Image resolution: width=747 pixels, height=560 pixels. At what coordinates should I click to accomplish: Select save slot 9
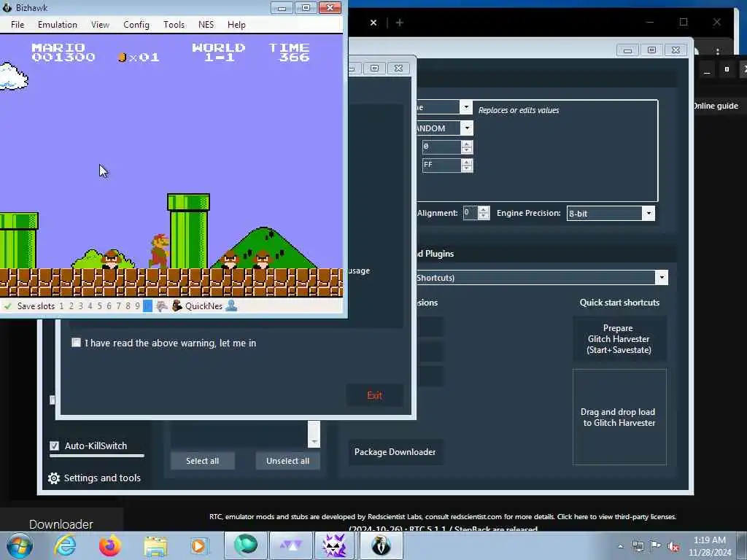click(x=137, y=306)
